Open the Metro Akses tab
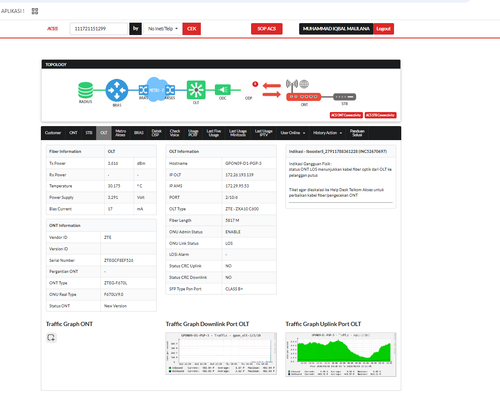Image resolution: width=500 pixels, height=393 pixels. pos(120,133)
